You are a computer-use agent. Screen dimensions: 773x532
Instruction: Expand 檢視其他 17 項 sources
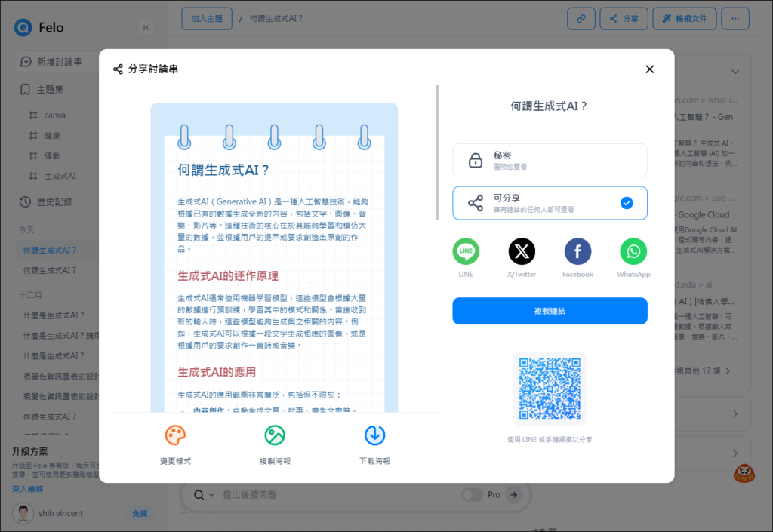[x=702, y=371]
